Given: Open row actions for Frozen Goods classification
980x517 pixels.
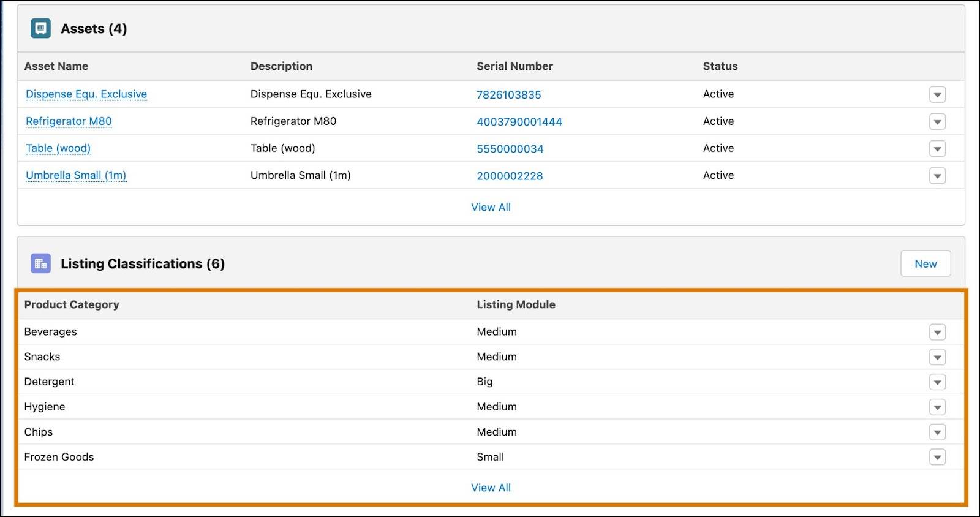Looking at the screenshot, I should 937,457.
